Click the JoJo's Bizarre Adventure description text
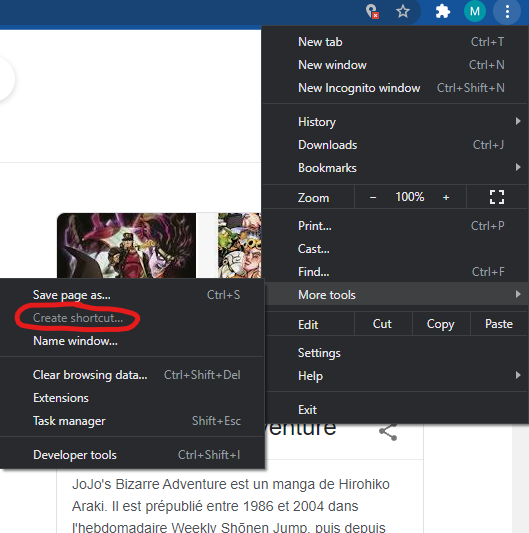The height and width of the screenshot is (533, 529). pos(231,505)
